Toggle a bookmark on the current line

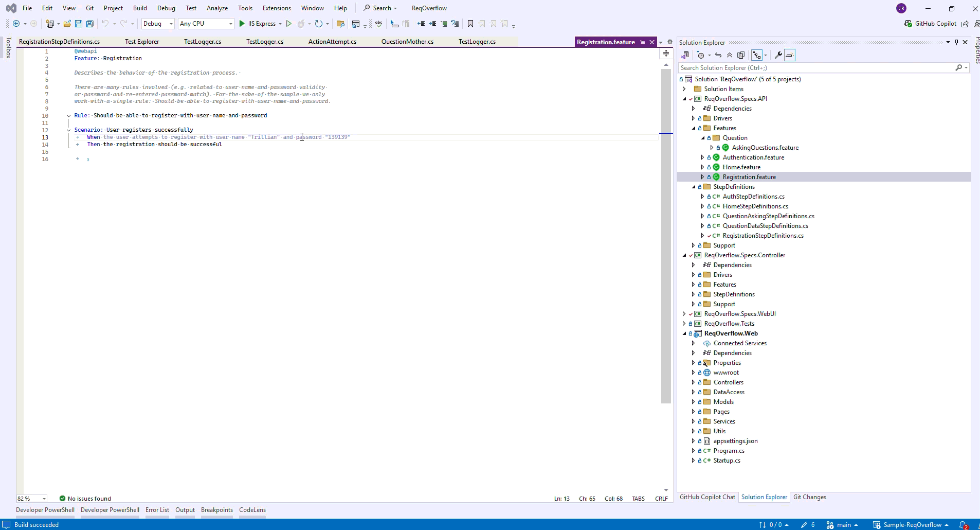pyautogui.click(x=470, y=24)
